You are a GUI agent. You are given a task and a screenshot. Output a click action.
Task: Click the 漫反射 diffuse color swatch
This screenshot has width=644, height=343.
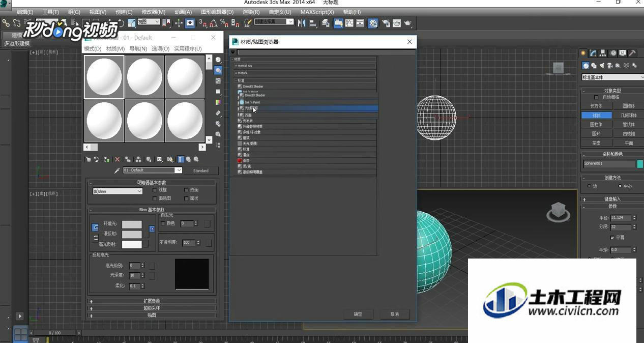(x=132, y=234)
